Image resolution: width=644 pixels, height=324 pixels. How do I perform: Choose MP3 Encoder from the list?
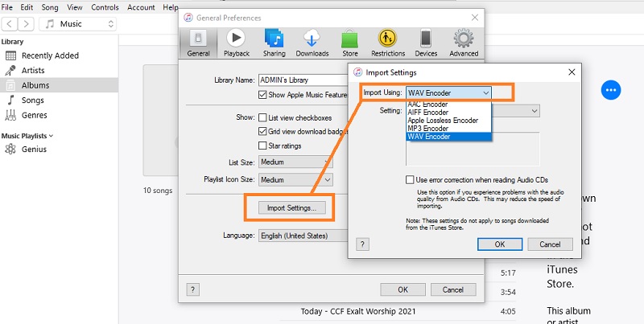(x=448, y=129)
